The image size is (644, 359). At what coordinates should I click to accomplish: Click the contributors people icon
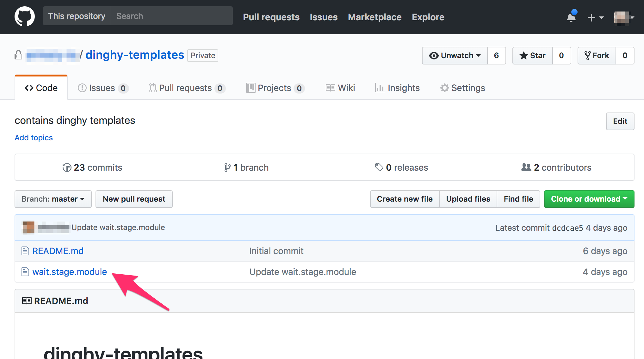pyautogui.click(x=526, y=167)
